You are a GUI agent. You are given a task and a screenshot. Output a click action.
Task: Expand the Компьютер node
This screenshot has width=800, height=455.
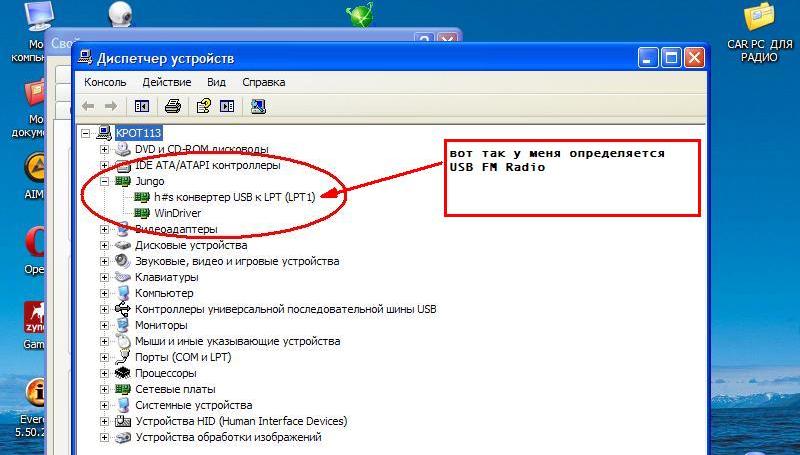coord(105,293)
